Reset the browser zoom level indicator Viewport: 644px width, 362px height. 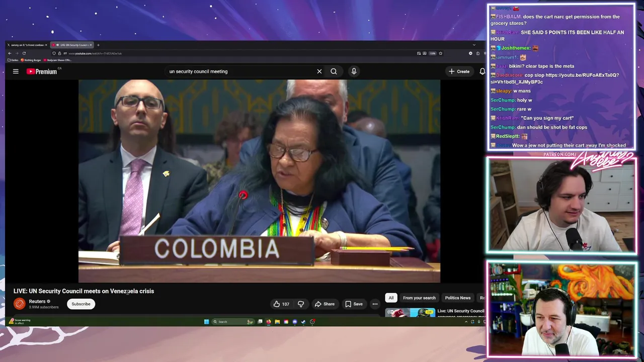[x=433, y=53]
